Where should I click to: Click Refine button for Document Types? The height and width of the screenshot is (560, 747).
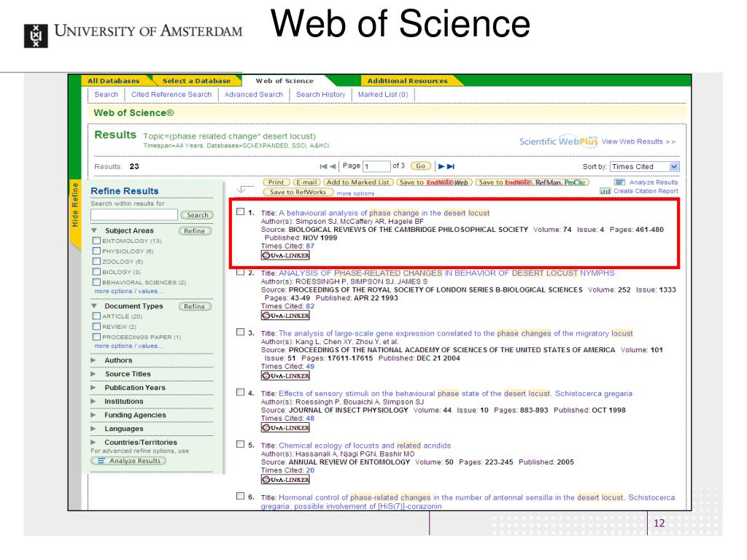pos(194,306)
